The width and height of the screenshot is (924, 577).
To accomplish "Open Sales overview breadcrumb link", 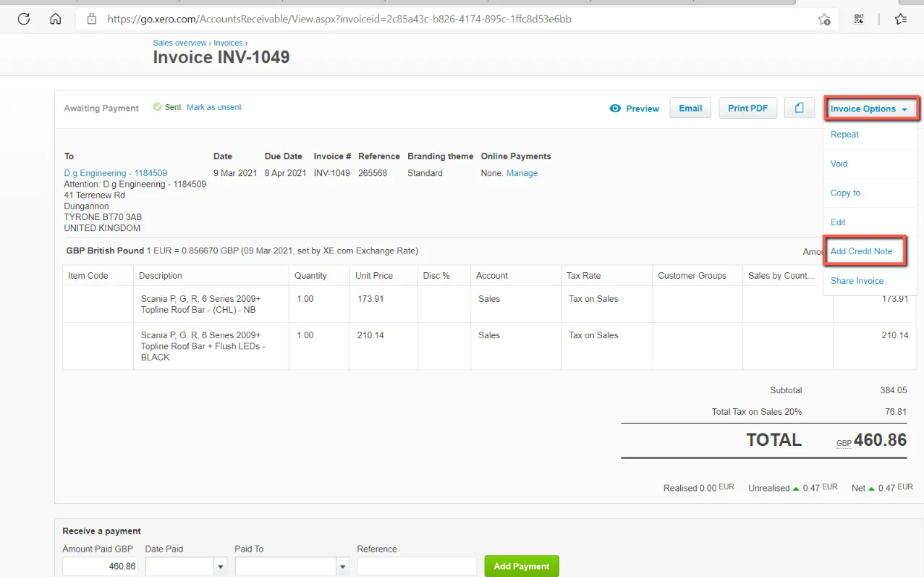I will point(179,43).
